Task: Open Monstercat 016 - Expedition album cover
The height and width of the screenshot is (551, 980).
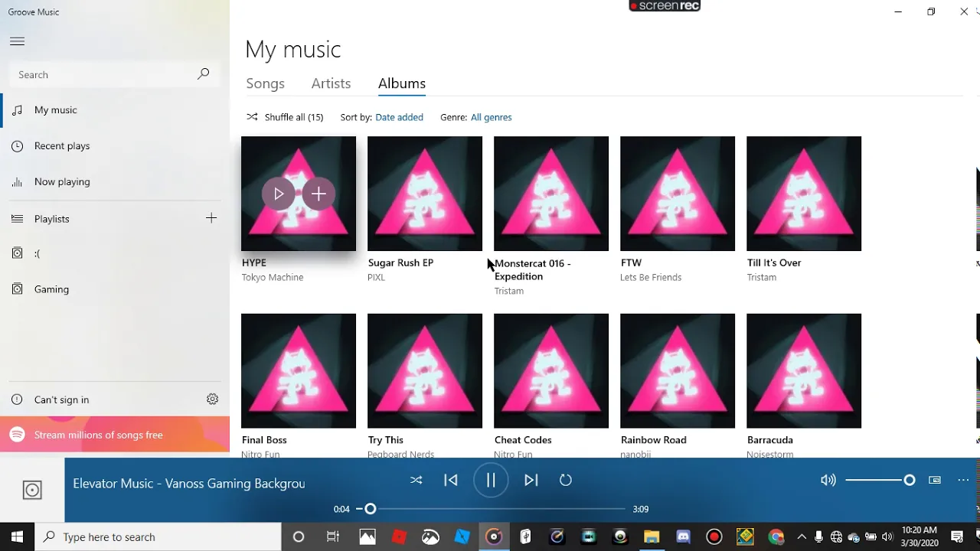Action: click(551, 194)
